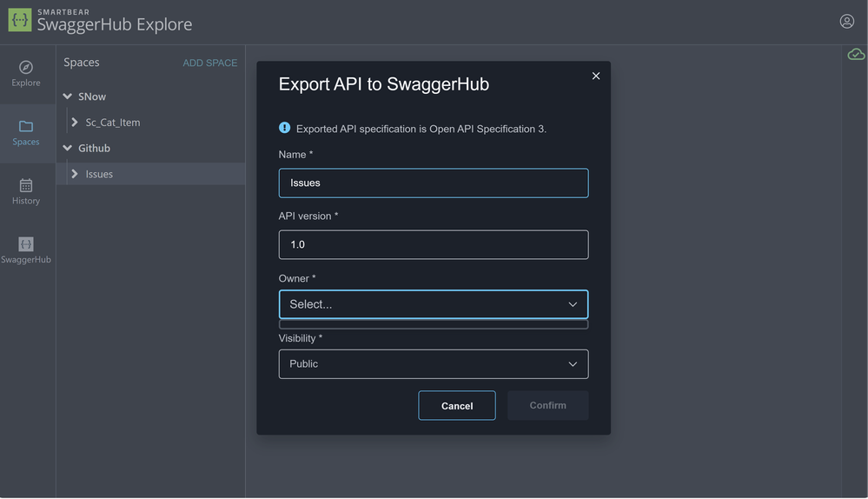This screenshot has height=499, width=868.
Task: Collapse the Github space
Action: point(68,148)
